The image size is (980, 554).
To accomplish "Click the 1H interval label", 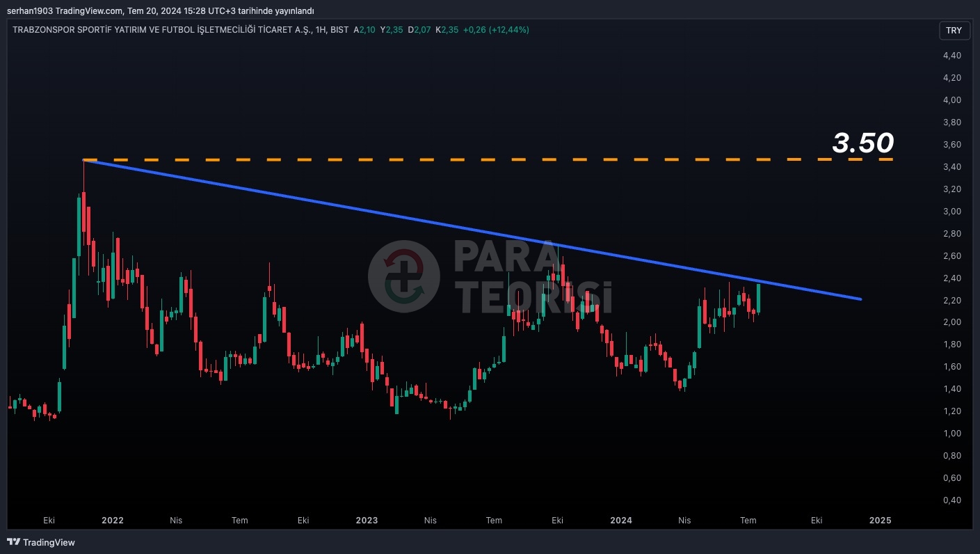I will point(321,30).
